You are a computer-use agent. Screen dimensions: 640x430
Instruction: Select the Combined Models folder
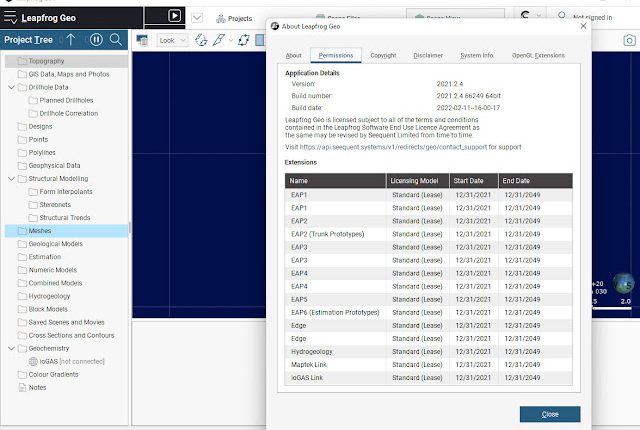pos(50,283)
